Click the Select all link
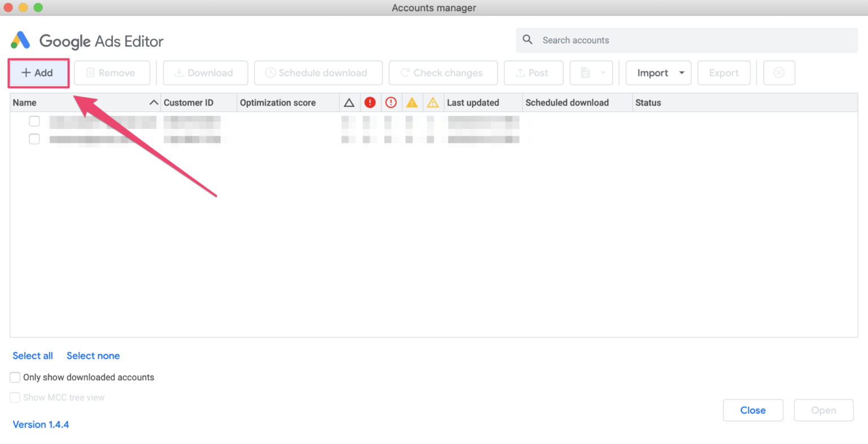The image size is (868, 444). [32, 355]
